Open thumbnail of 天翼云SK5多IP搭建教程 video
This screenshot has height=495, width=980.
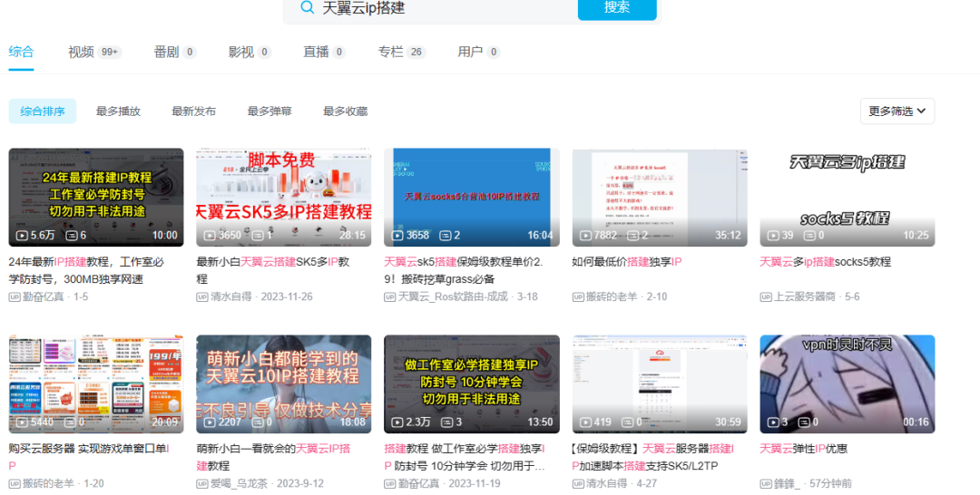pyautogui.click(x=284, y=198)
